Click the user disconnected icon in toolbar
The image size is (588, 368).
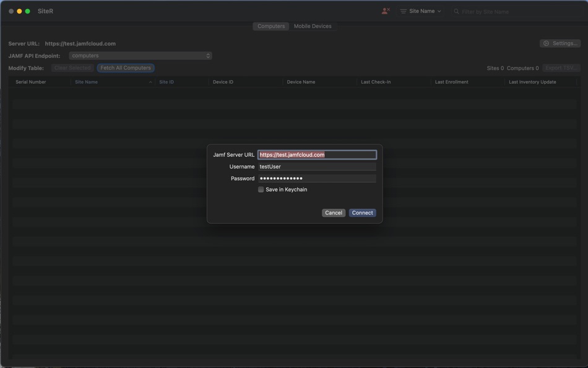tap(386, 11)
